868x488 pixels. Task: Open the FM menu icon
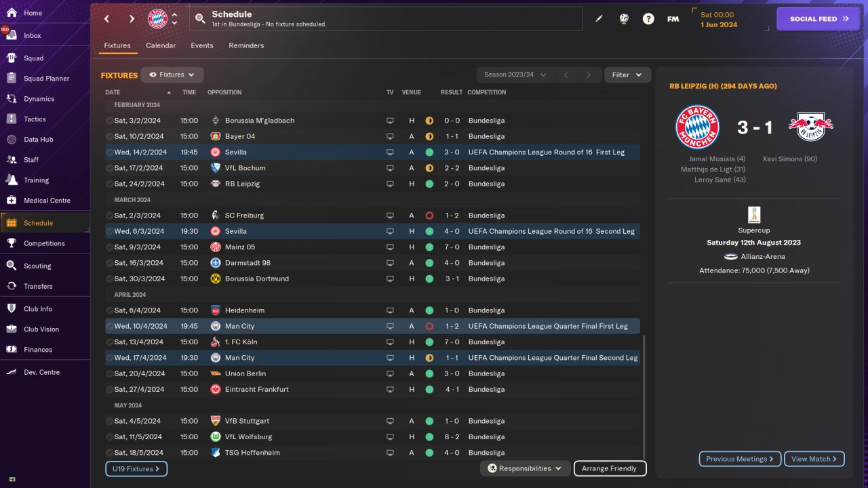tap(673, 19)
